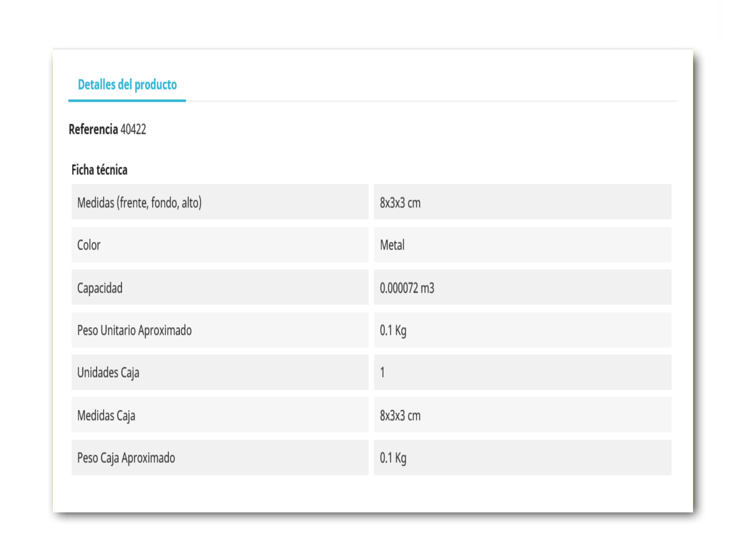Viewport: 746px width, 560px height.
Task: Click the box weight value 0.1 Kg
Action: click(393, 458)
